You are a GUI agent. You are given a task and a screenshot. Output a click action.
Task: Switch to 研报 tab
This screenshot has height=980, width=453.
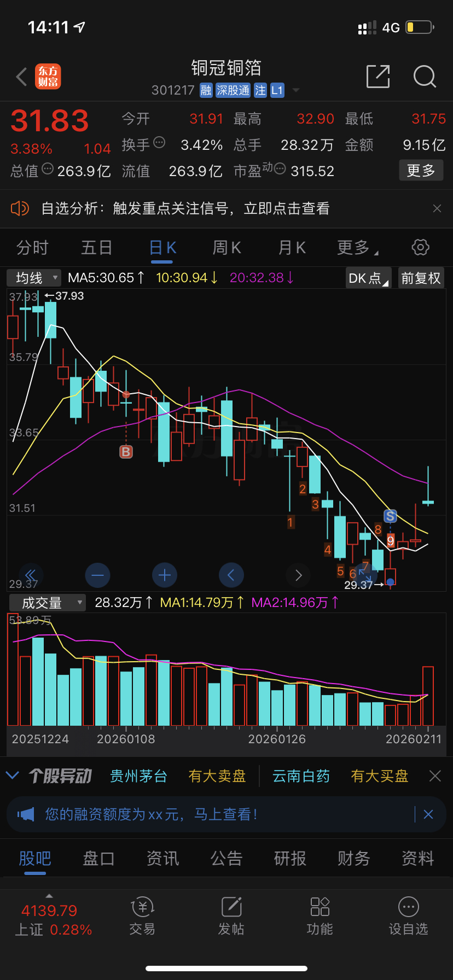tap(290, 859)
